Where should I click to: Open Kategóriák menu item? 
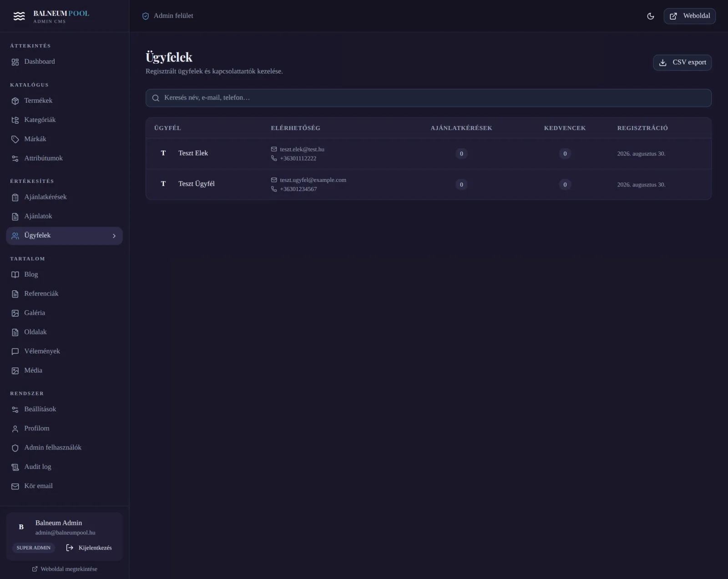click(65, 120)
